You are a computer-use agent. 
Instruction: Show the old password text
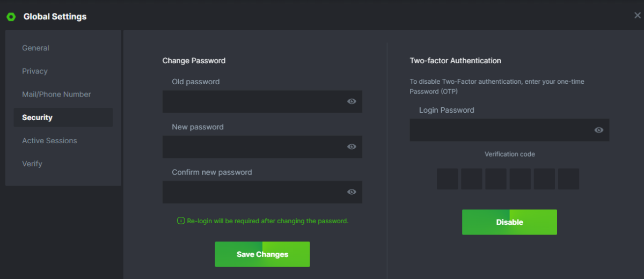[352, 101]
